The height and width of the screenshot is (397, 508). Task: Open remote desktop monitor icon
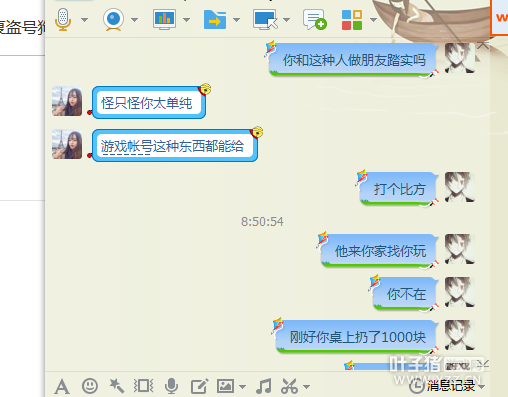(x=265, y=20)
